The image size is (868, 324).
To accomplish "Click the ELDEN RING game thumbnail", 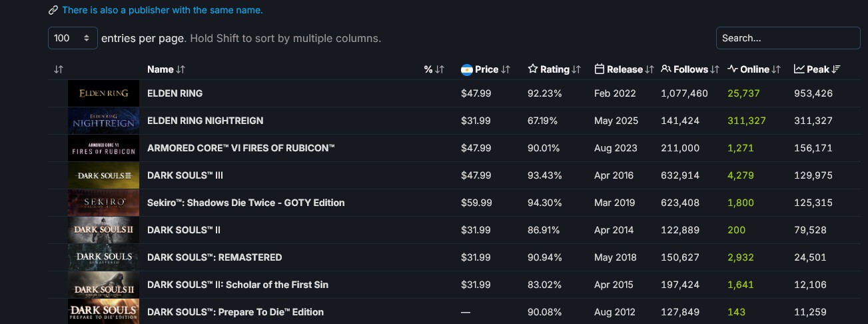I will [103, 93].
